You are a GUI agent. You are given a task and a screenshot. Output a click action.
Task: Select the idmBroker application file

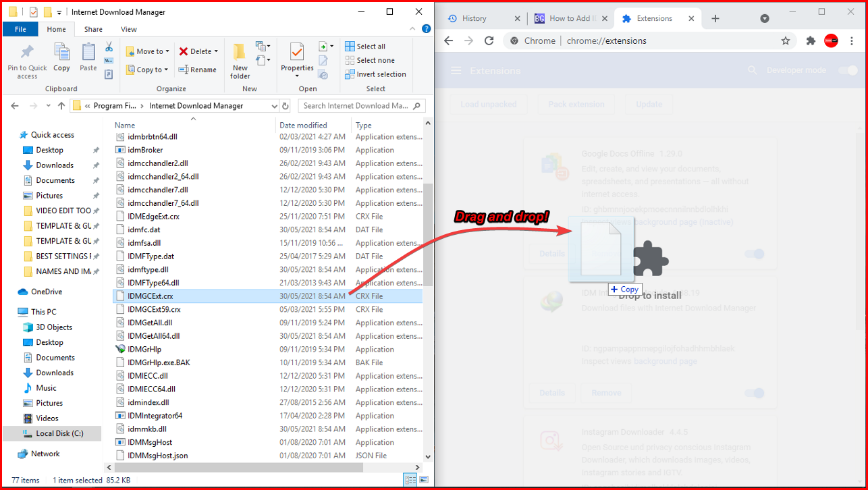(145, 150)
